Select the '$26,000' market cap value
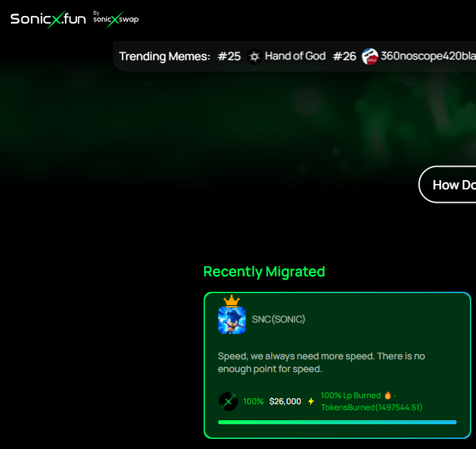The width and height of the screenshot is (476, 449). 285,401
